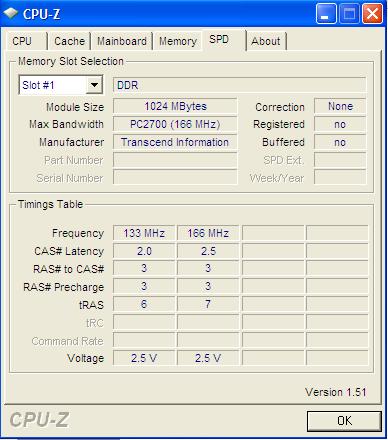
Task: Click the Registered value no
Action: pos(340,124)
